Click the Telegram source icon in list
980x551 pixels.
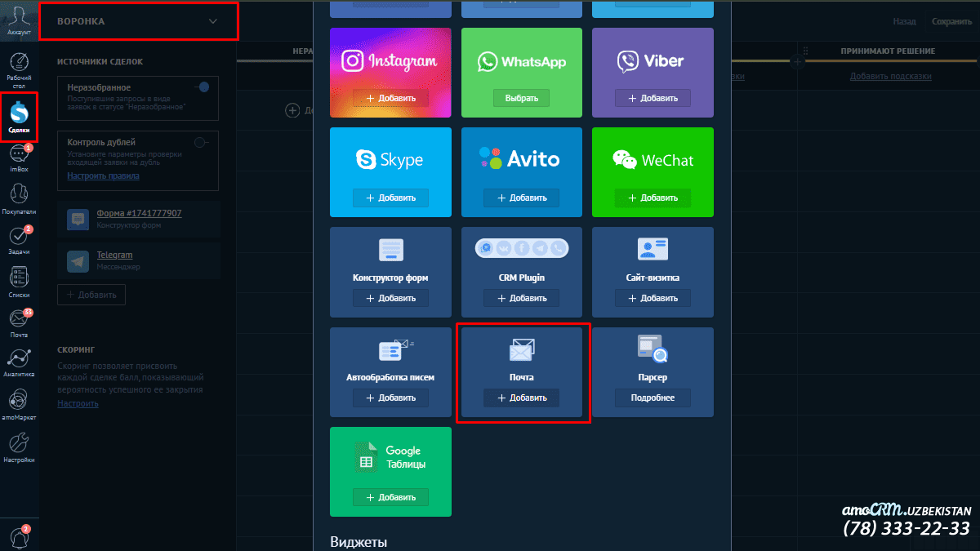click(x=78, y=261)
